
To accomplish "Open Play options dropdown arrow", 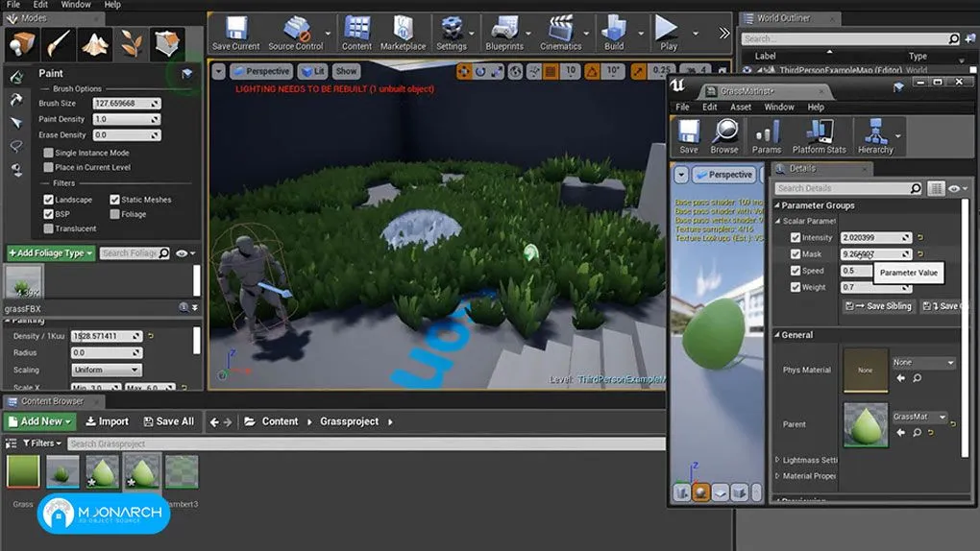I will [x=695, y=34].
